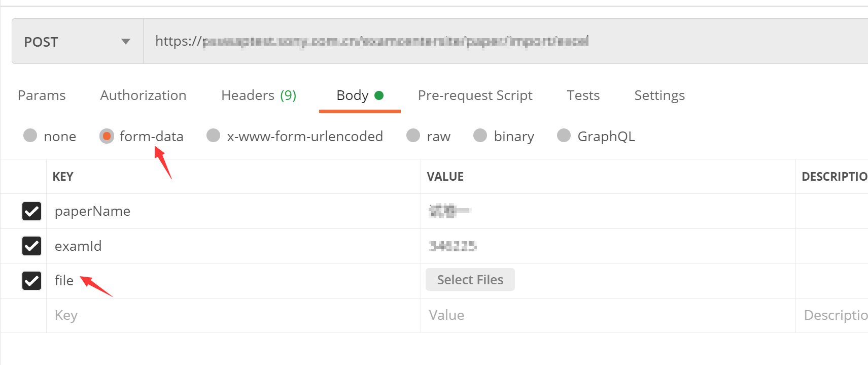Select the GraphQL body type
The height and width of the screenshot is (365, 868).
click(x=564, y=136)
